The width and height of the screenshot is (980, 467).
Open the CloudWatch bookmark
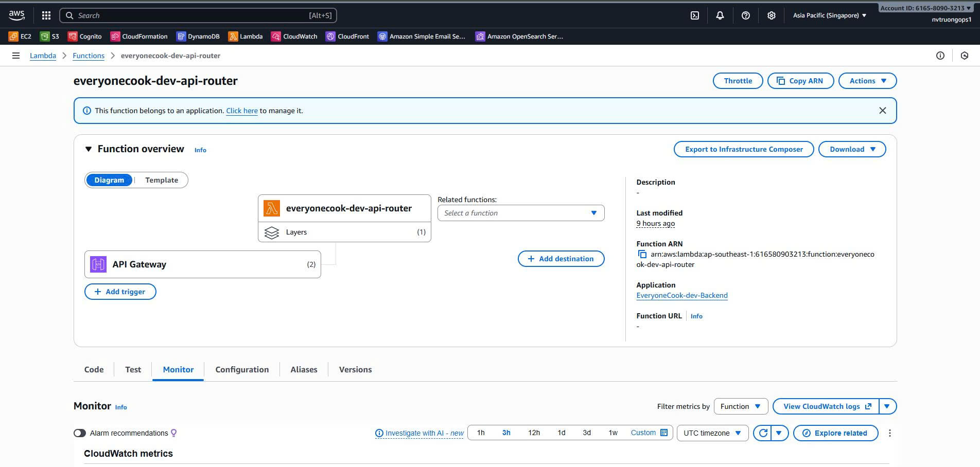click(294, 37)
